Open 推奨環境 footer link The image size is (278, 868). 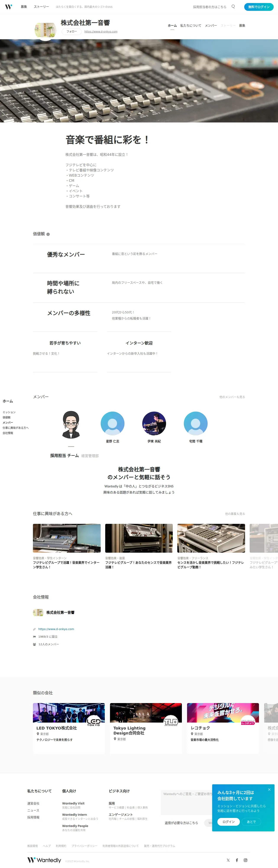pos(32,846)
